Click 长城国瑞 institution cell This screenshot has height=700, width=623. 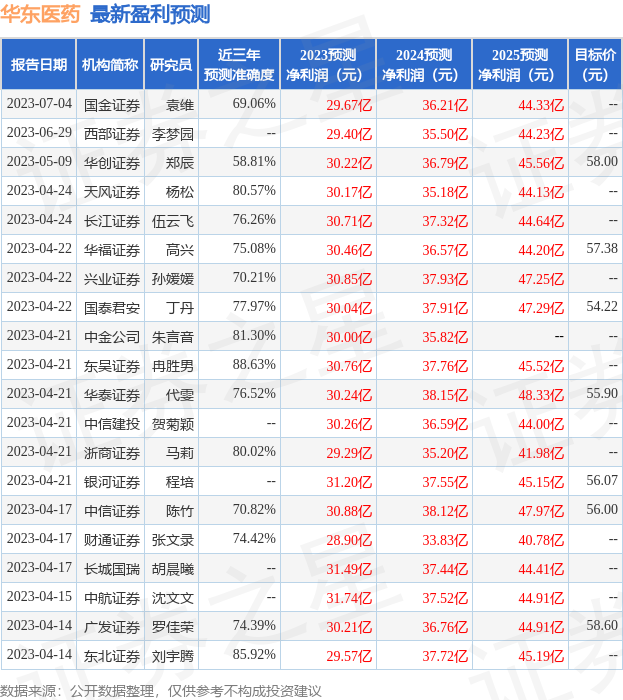[112, 569]
